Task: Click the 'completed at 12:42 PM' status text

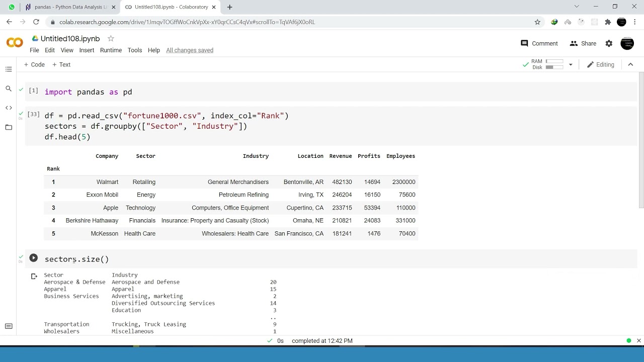Action: tap(322, 341)
